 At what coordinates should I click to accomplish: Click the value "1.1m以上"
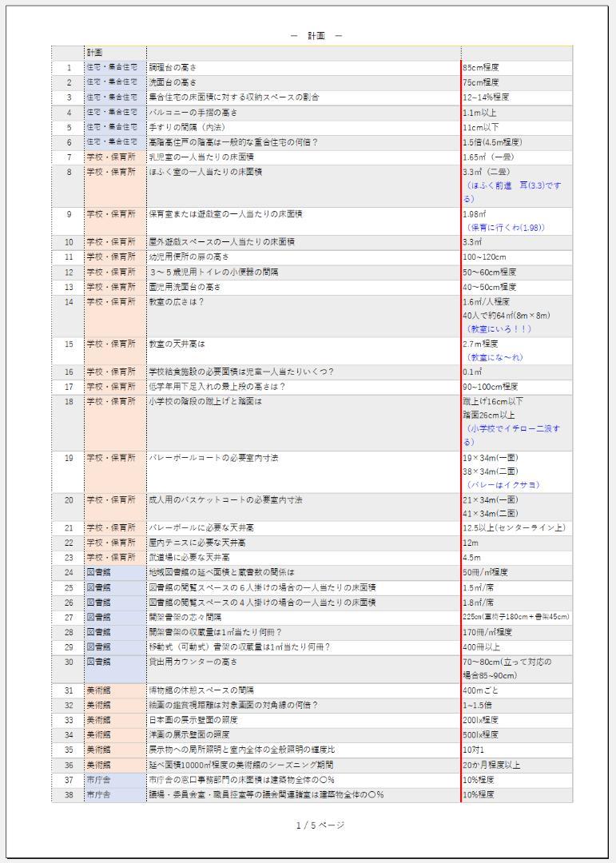(x=479, y=113)
